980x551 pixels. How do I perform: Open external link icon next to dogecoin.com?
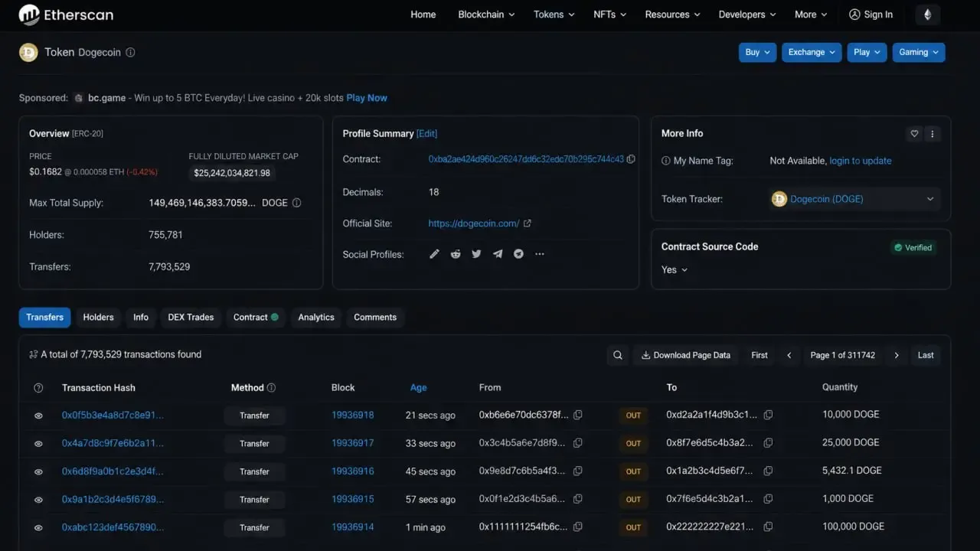pos(527,223)
